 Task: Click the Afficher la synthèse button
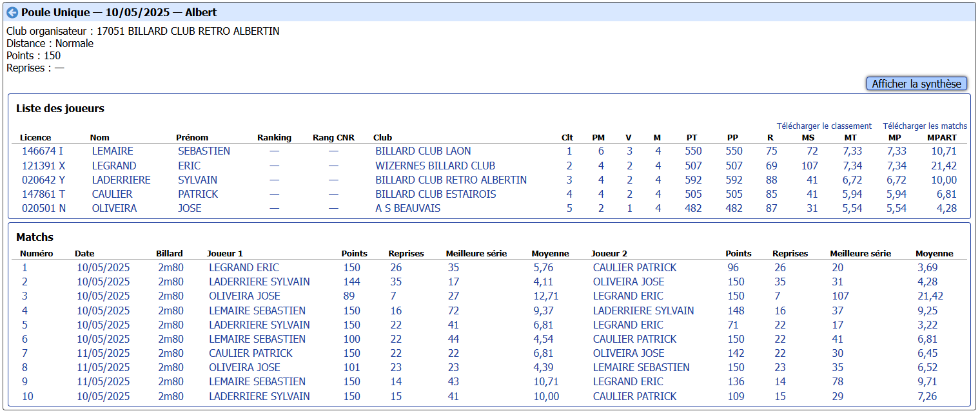tap(916, 84)
